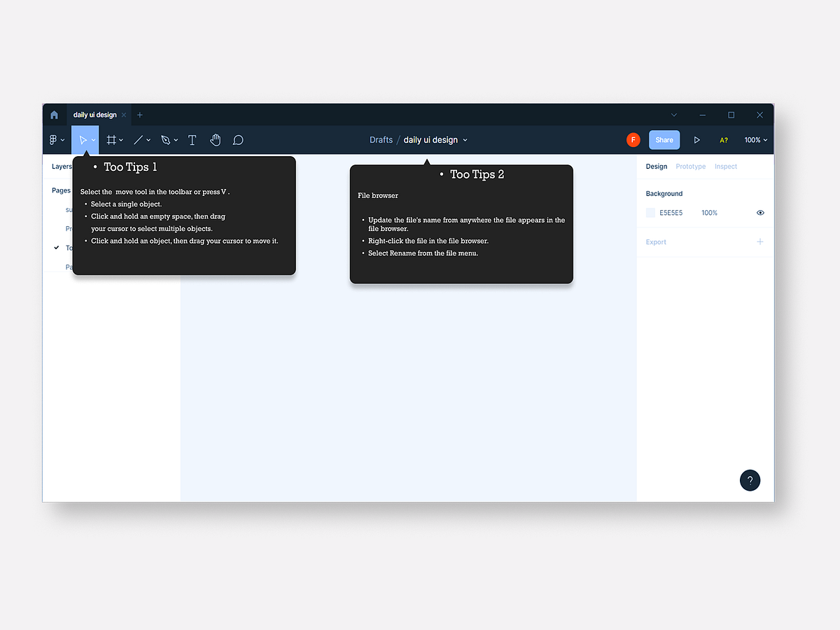840x630 pixels.
Task: Switch to the Inspect tab
Action: [725, 166]
